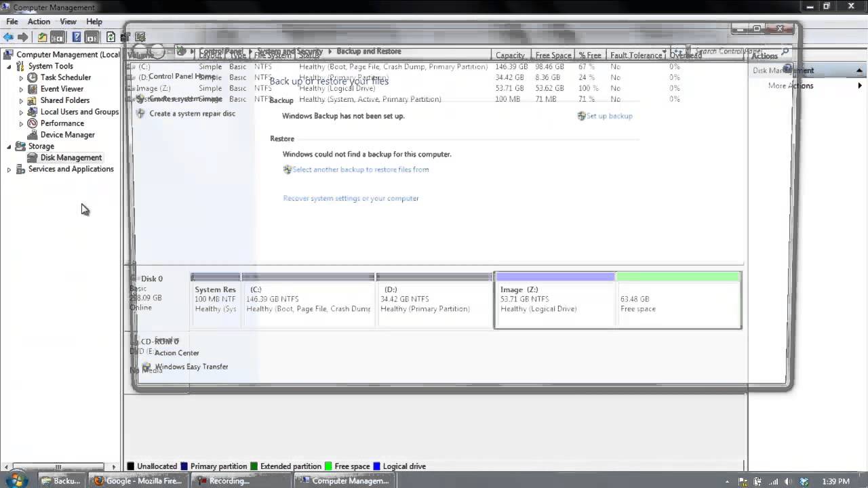Screen dimensions: 868x488
Task: Switch to Google - Mozilla Firefox taskbar button
Action: (138, 481)
